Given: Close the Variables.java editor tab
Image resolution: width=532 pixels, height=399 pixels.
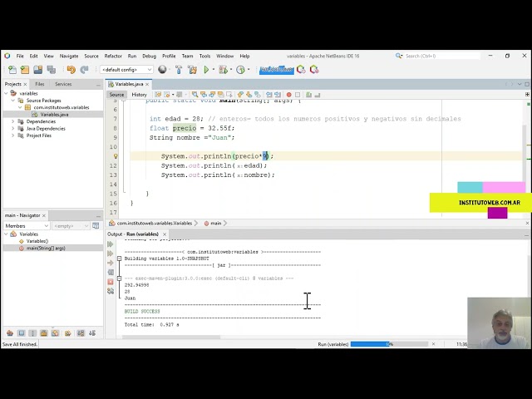Looking at the screenshot, I should tap(147, 84).
